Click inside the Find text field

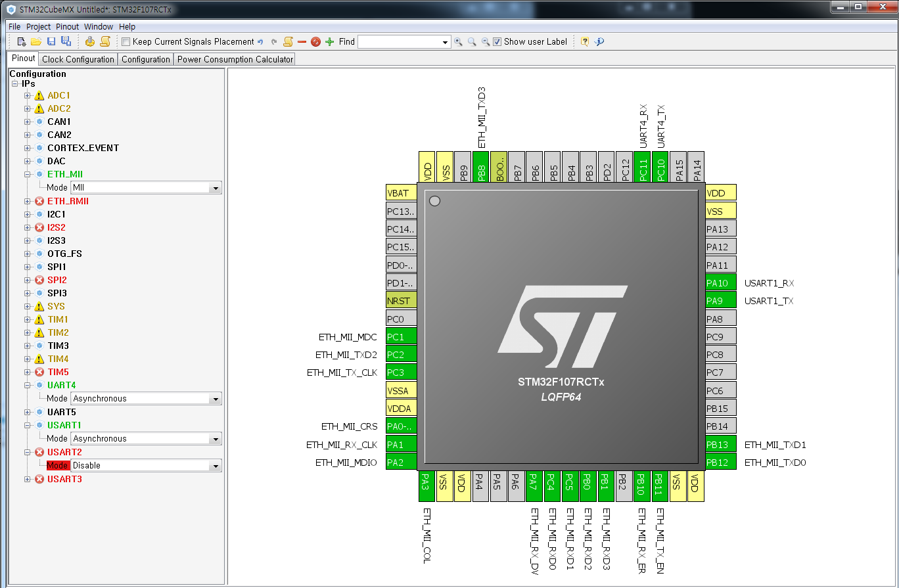click(x=398, y=43)
